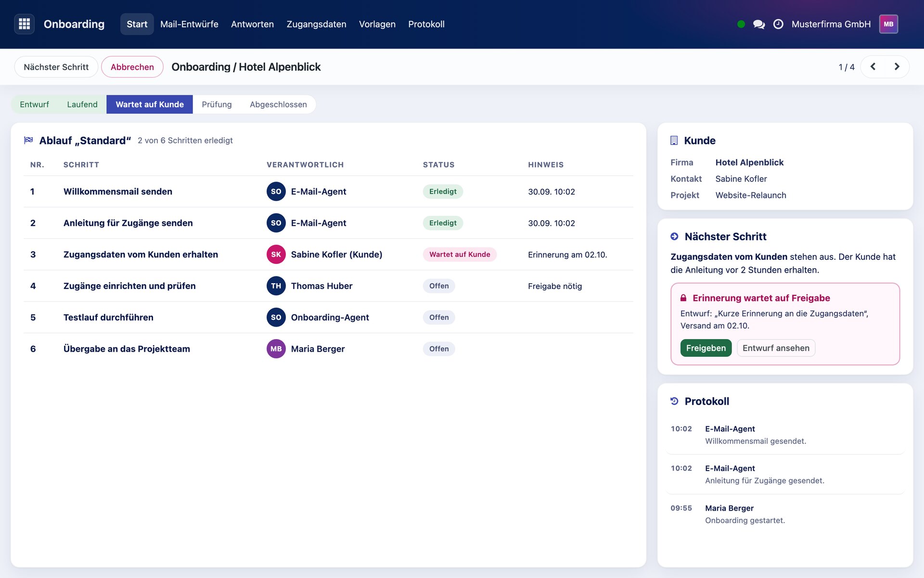Click the green online status indicator
924x578 pixels.
tap(741, 24)
